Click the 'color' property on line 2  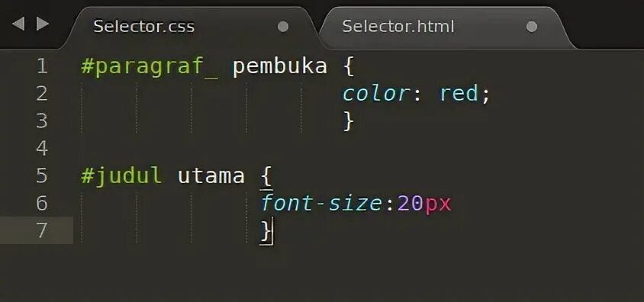(x=376, y=94)
